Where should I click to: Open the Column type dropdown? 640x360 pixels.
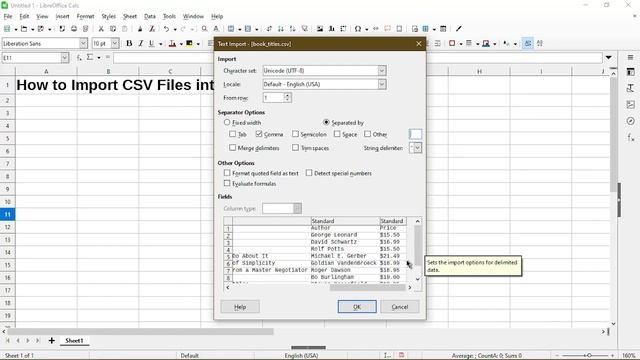pyautogui.click(x=298, y=208)
